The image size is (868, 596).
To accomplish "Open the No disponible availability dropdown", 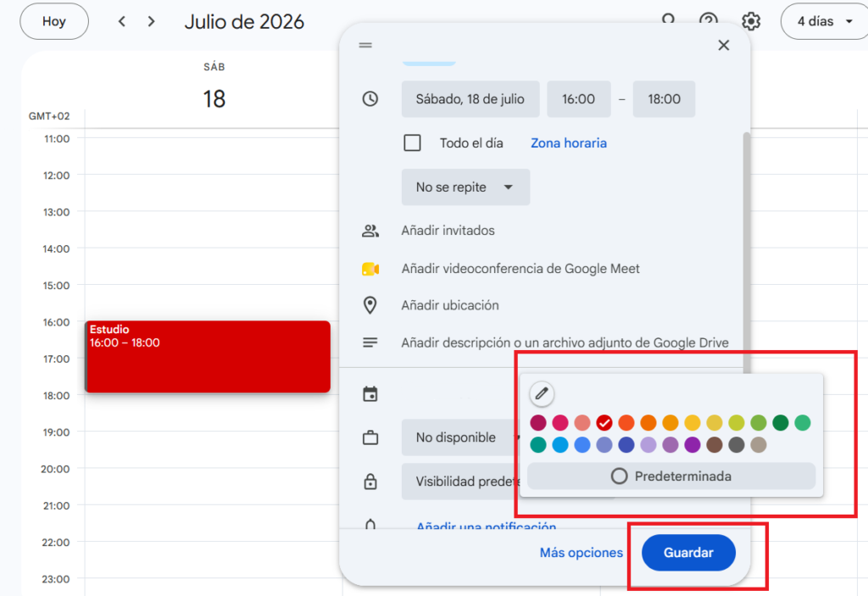I will point(460,437).
